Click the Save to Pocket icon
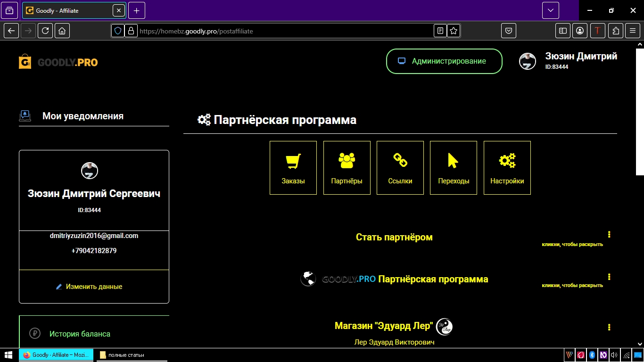 tap(509, 31)
